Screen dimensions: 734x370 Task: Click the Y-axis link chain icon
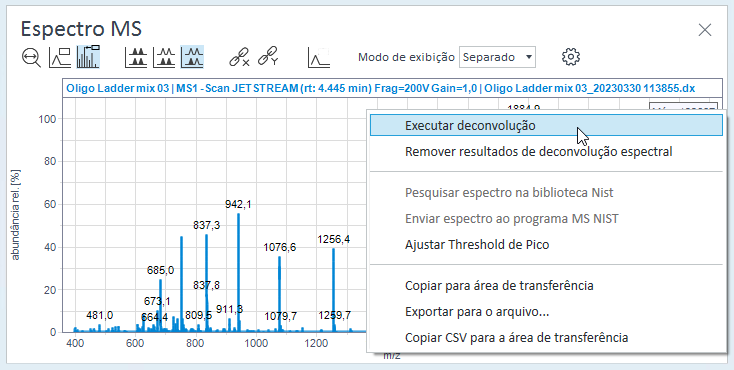(268, 57)
